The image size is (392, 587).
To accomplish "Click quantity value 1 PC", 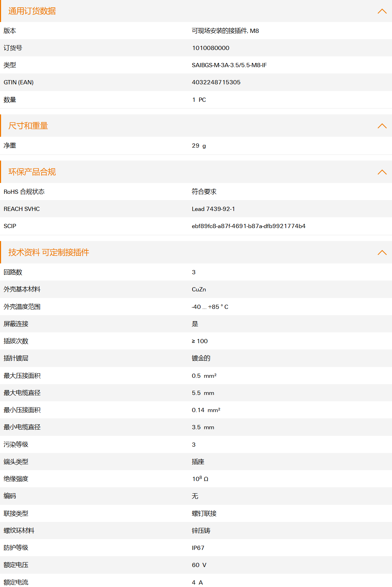I will 199,100.
